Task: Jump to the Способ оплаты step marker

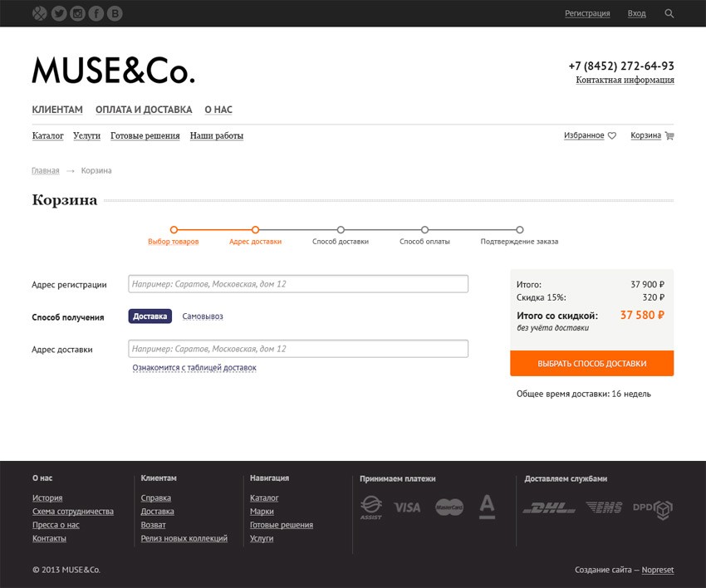Action: pos(424,230)
